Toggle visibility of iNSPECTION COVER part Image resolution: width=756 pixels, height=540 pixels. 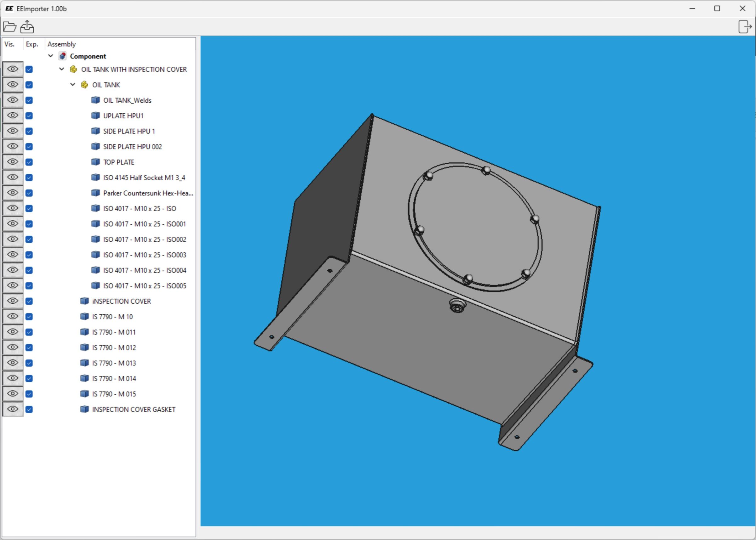13,301
